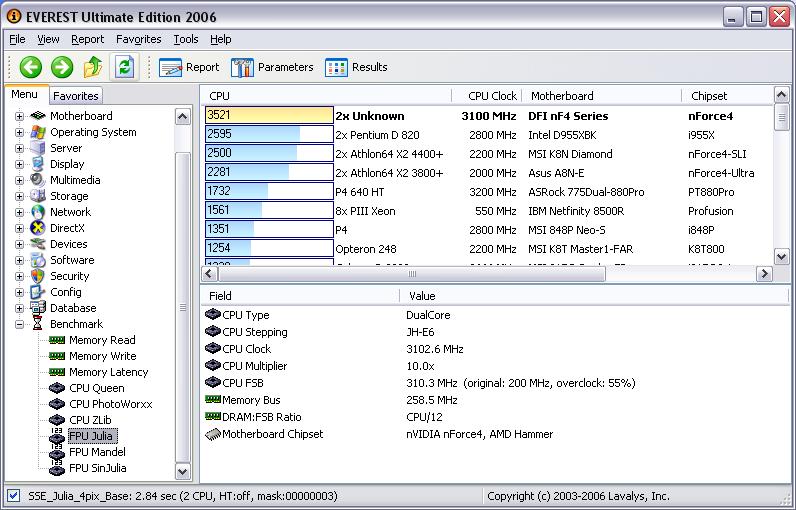Select FPU SinJulia benchmark
This screenshot has height=510, width=796.
pos(97,468)
